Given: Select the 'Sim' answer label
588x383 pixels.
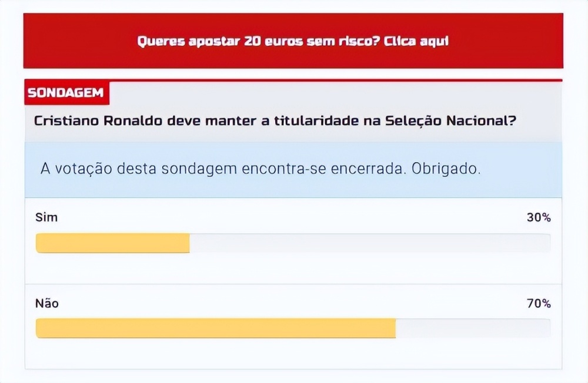Looking at the screenshot, I should (x=46, y=217).
